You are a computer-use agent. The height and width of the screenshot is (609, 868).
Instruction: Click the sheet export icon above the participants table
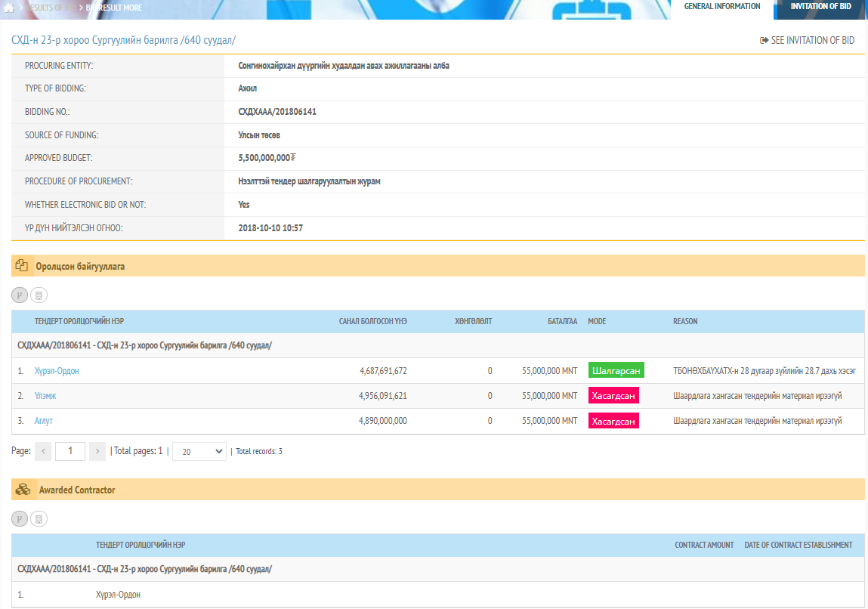[x=39, y=295]
